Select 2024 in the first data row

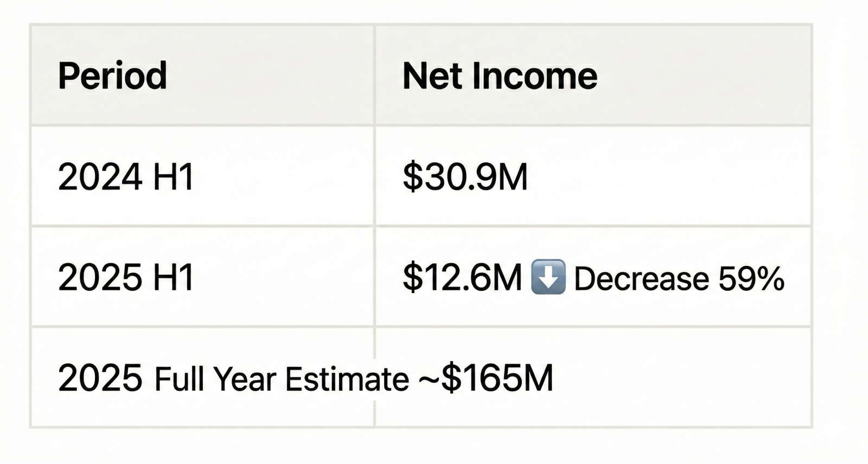coord(100,177)
